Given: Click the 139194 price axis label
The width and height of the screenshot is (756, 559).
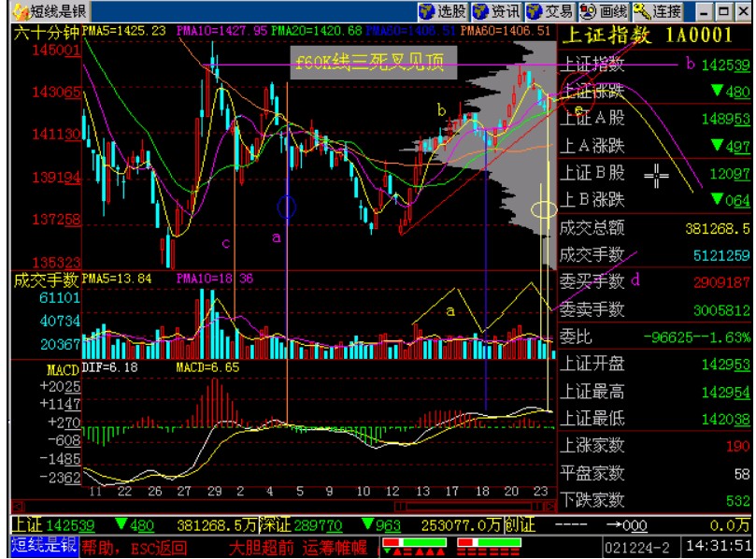Looking at the screenshot, I should (x=56, y=178).
